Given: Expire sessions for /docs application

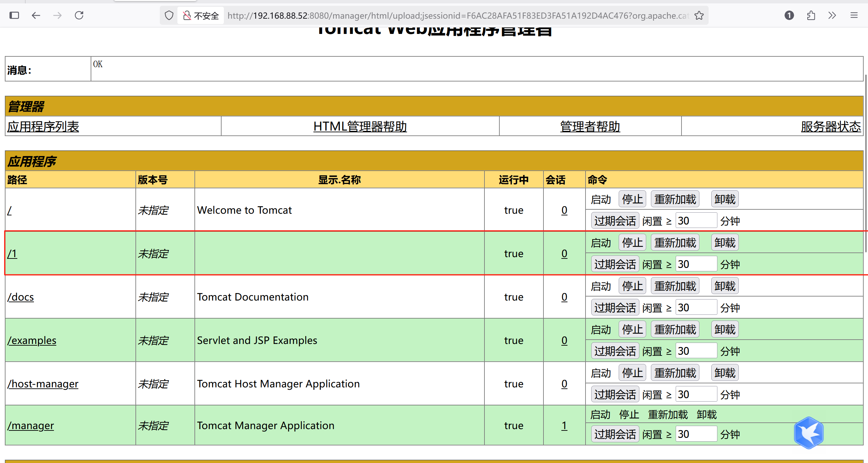Looking at the screenshot, I should click(x=615, y=308).
